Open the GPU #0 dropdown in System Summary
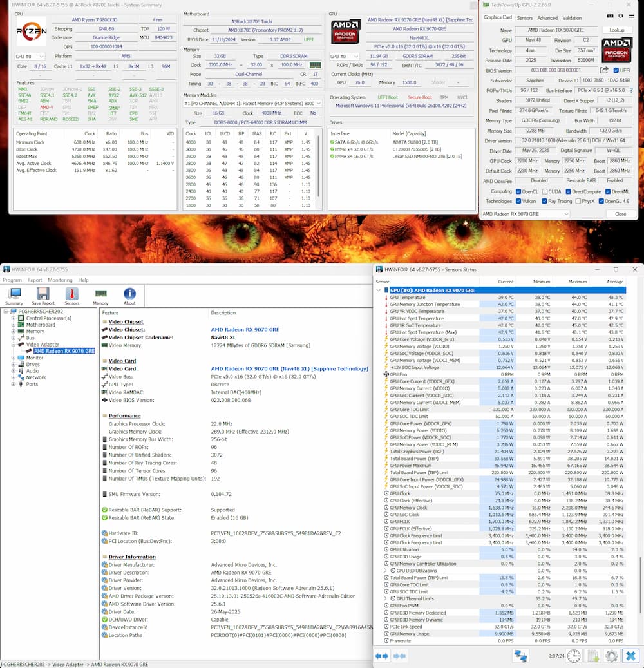Image resolution: width=644 pixels, height=668 pixels. 344,56
